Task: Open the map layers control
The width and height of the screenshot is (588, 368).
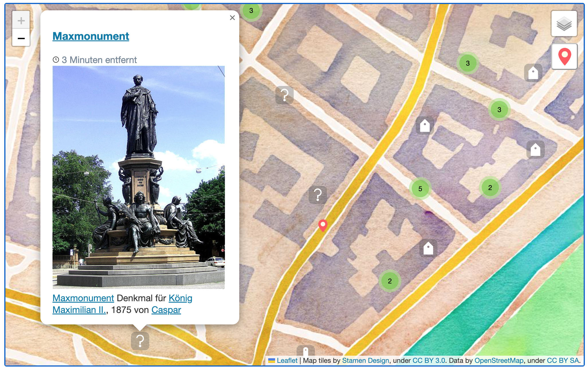Action: coord(564,24)
